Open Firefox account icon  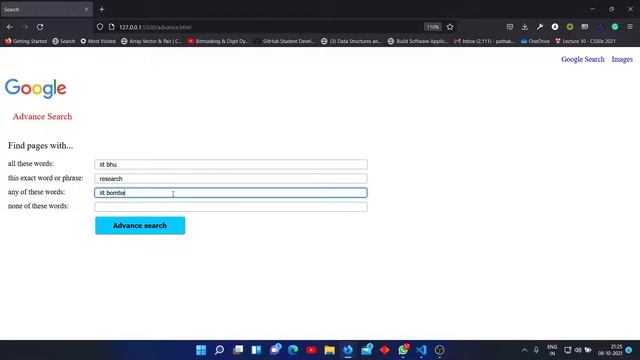pyautogui.click(x=555, y=27)
